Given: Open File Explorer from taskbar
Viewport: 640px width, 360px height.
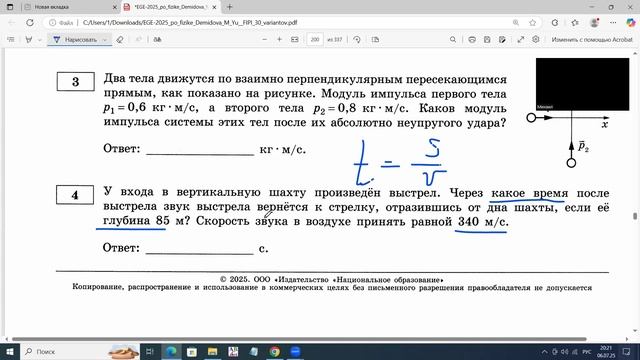Looking at the screenshot, I should click(212, 351).
